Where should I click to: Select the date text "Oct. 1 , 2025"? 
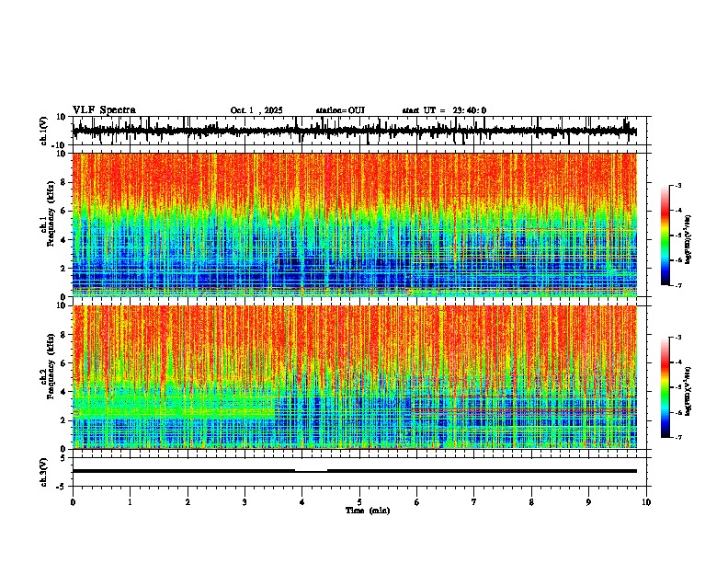[256, 110]
